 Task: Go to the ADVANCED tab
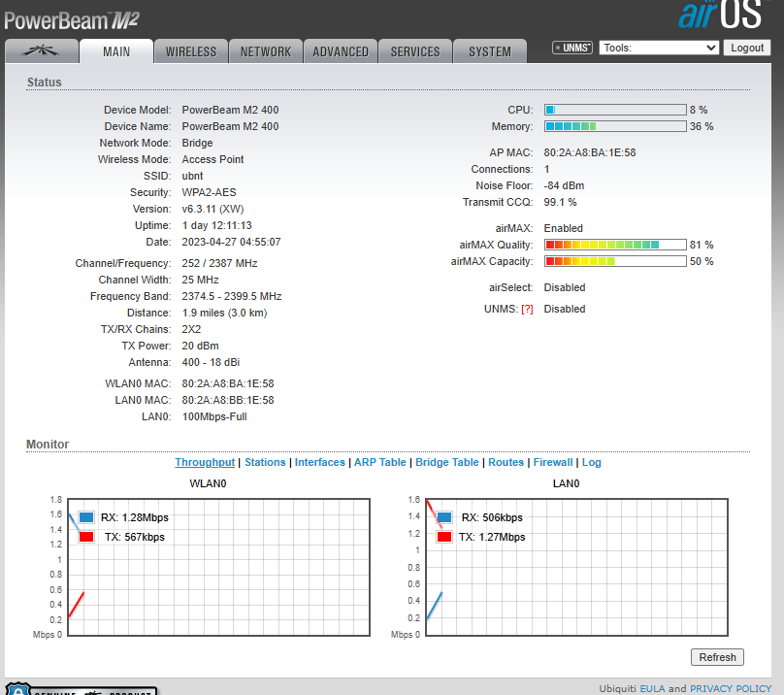[341, 51]
